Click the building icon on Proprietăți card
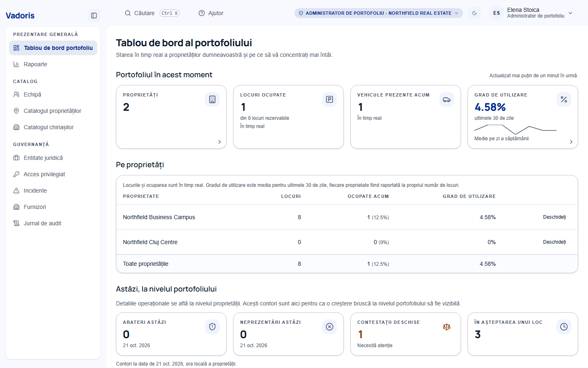 point(212,99)
